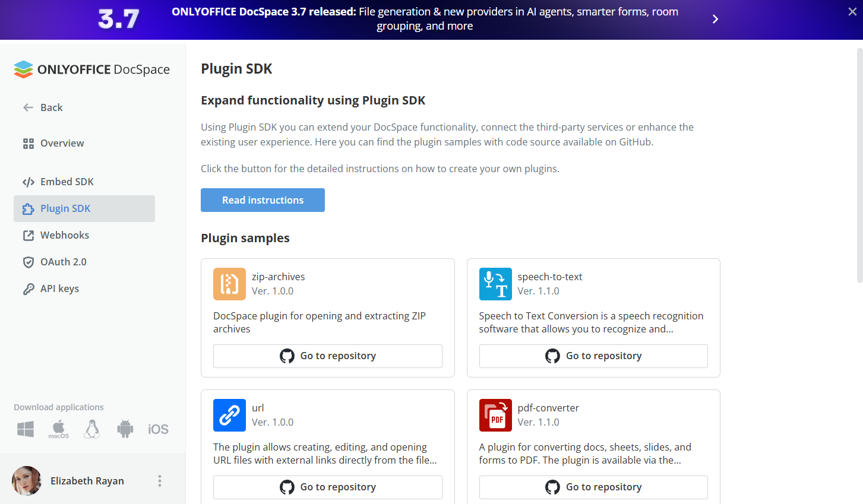Open the Webhooks section

point(65,235)
